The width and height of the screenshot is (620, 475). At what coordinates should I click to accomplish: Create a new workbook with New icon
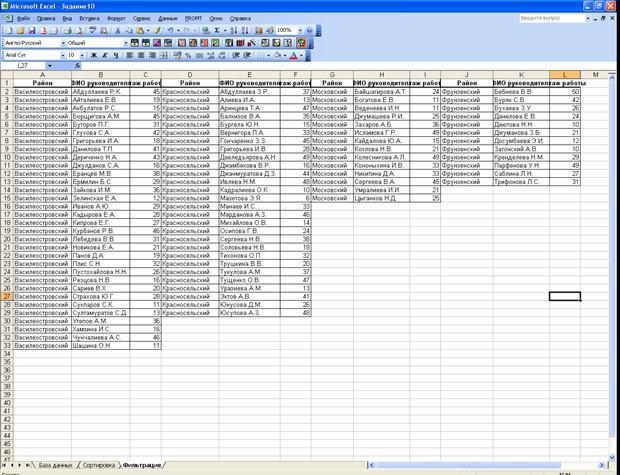(9, 30)
